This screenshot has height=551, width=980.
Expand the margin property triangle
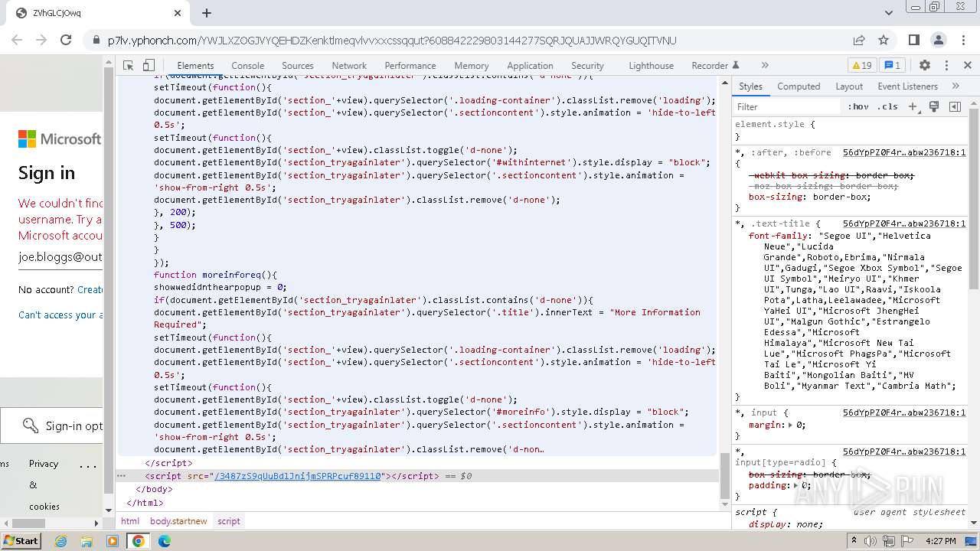[790, 425]
